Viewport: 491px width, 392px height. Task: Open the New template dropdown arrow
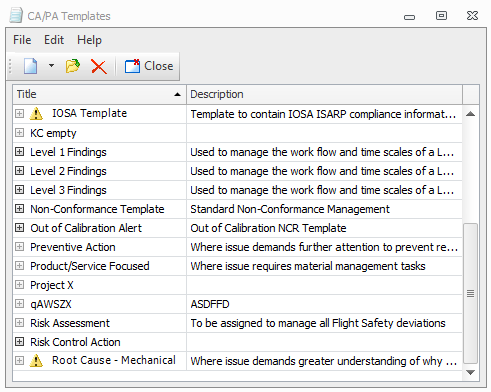pos(51,66)
